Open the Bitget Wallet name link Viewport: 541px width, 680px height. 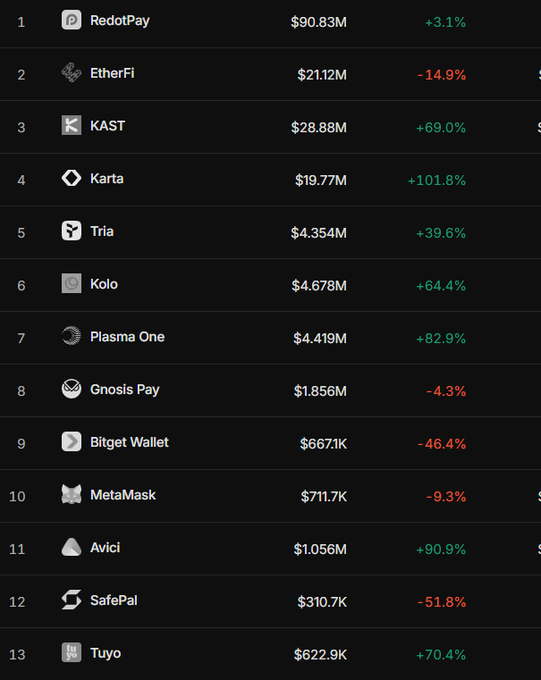pos(129,442)
